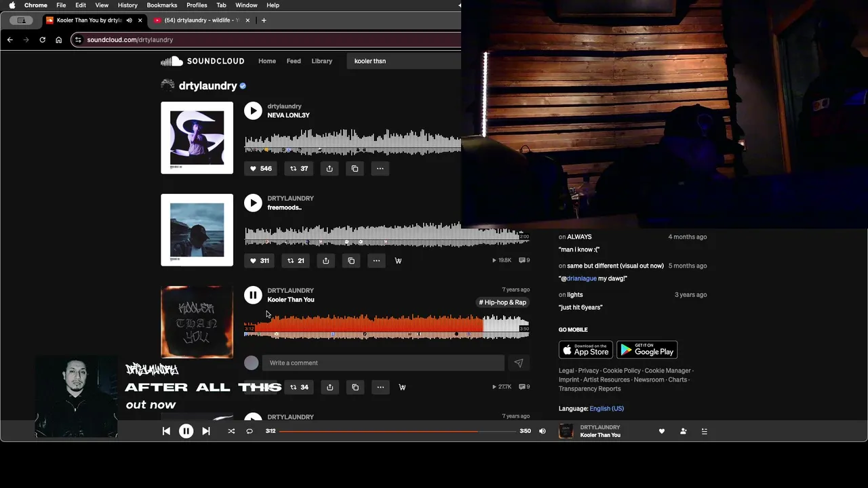Viewport: 868px width, 488px height.
Task: Skip to previous track in player bar
Action: pos(166,431)
